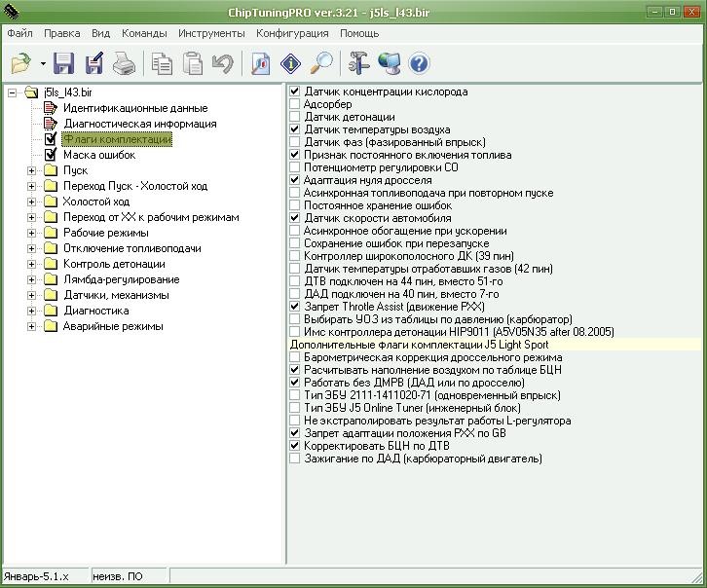Uncheck Работать без ДМРВ checkbox
Viewport: 707px width, 588px height.
click(x=295, y=383)
